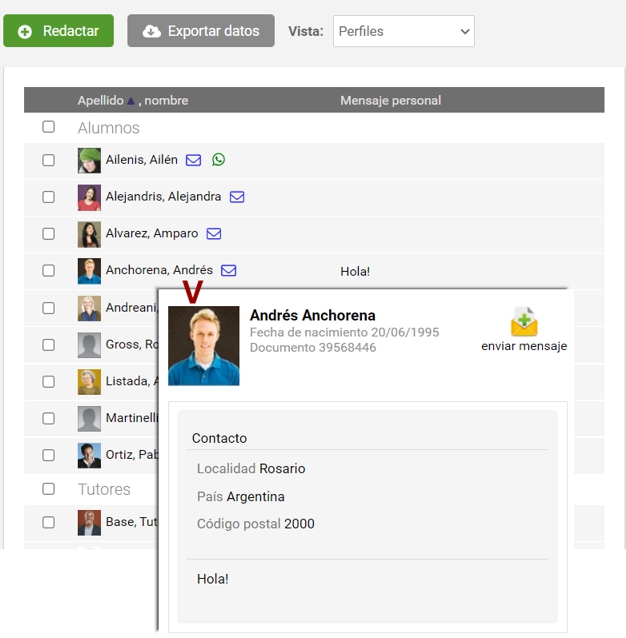This screenshot has width=626, height=638.
Task: Click the email icon next to Ailenis, Ailén
Action: (x=194, y=160)
